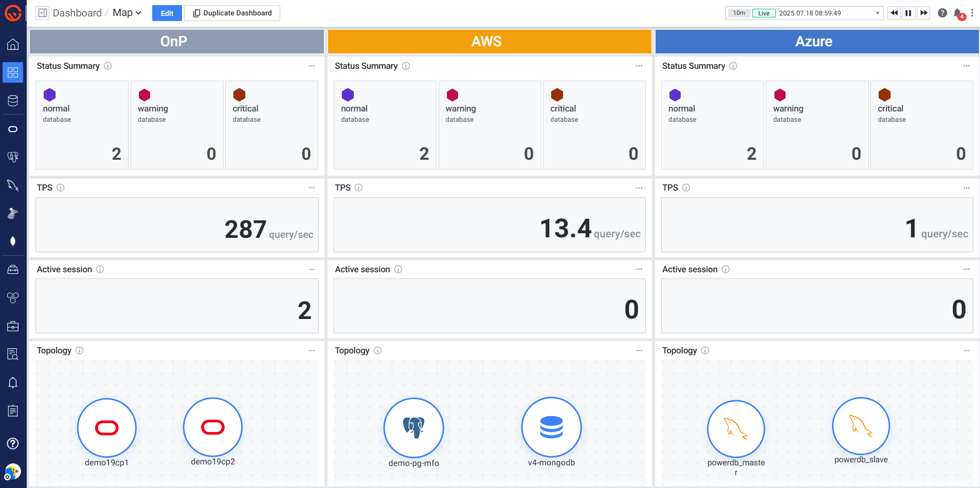The image size is (980, 488).
Task: Click the OnP warning database hexagon
Action: pos(144,95)
